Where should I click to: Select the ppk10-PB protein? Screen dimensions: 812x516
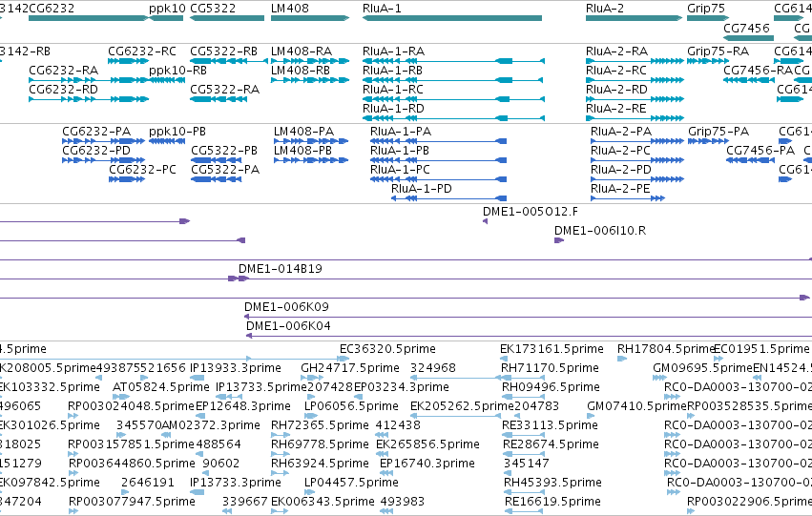click(x=167, y=141)
